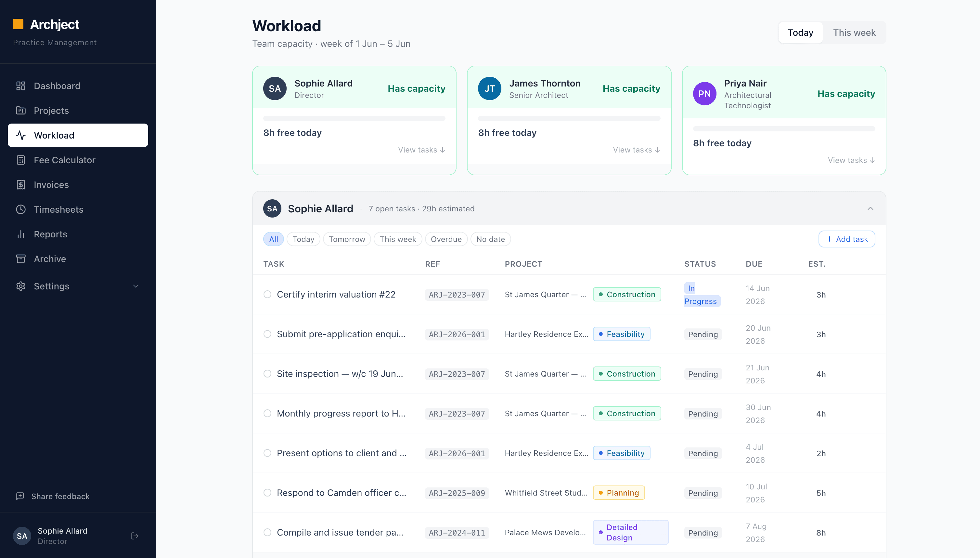Click the Archive box icon
980x558 pixels.
tap(21, 259)
